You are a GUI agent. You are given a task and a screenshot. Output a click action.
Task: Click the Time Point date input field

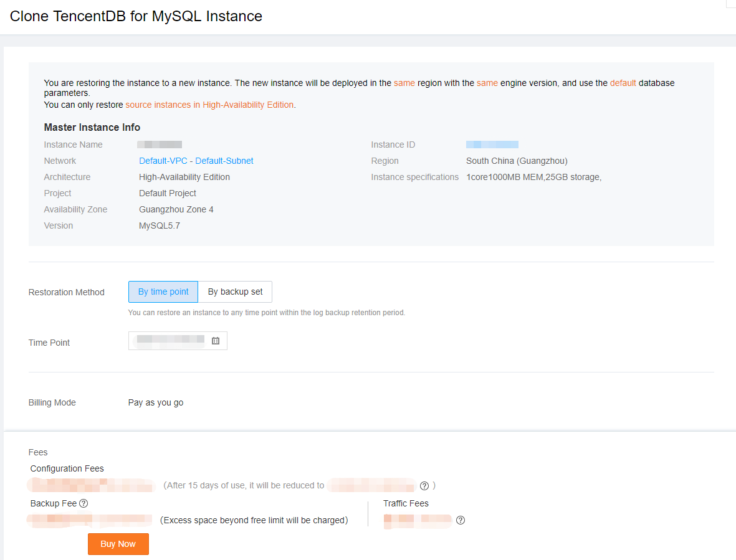coord(178,341)
